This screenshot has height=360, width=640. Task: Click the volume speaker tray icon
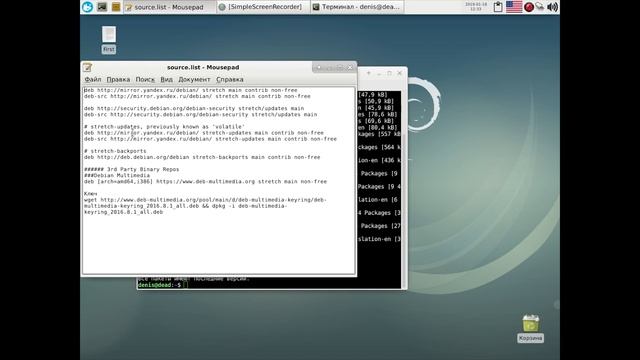coord(552,7)
